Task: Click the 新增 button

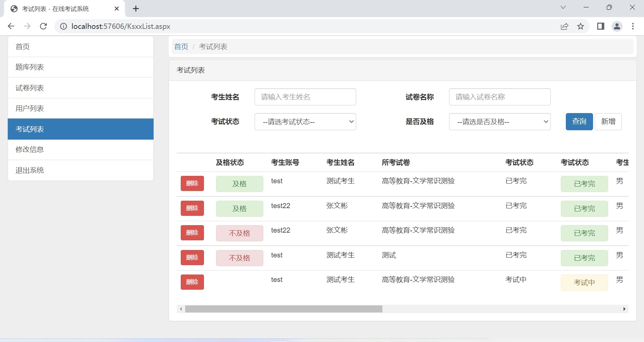Action: pyautogui.click(x=608, y=121)
